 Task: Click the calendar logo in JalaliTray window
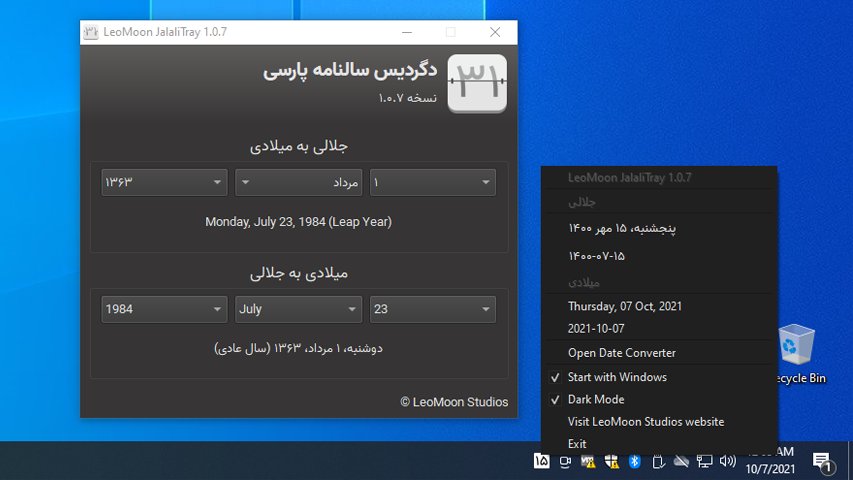point(477,83)
